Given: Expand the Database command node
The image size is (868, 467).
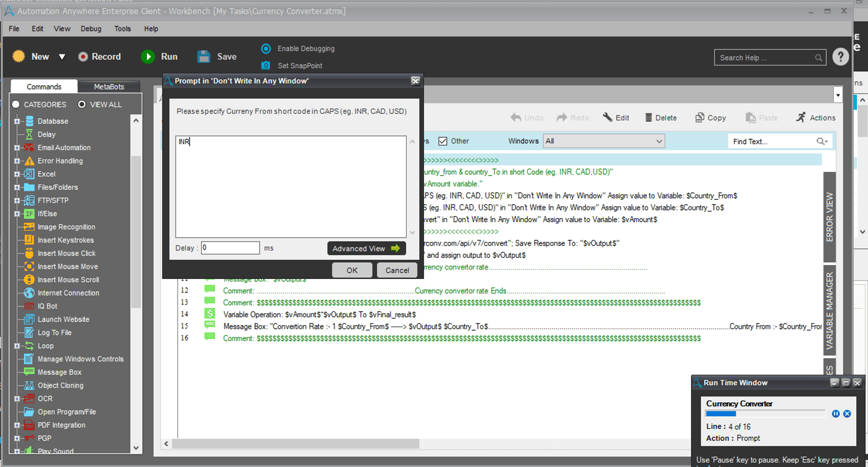Looking at the screenshot, I should click(x=17, y=121).
